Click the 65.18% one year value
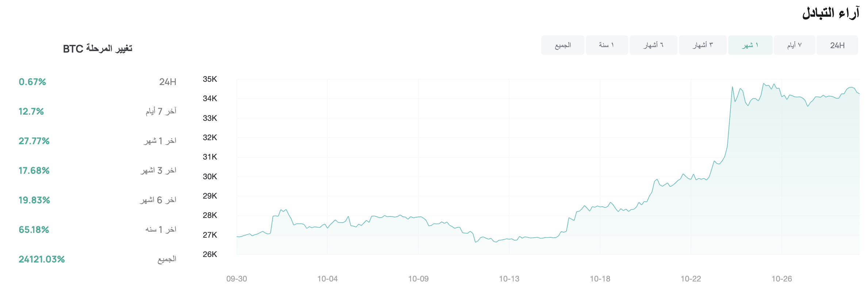868x303 pixels. click(34, 230)
